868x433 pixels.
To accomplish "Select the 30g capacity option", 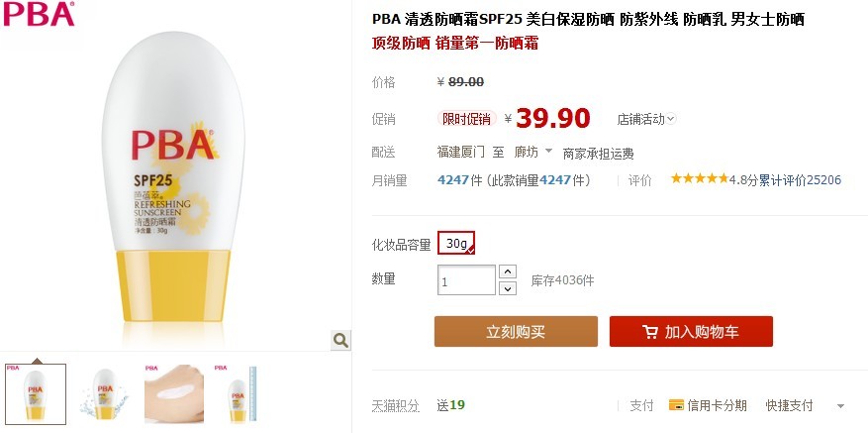I will point(456,243).
